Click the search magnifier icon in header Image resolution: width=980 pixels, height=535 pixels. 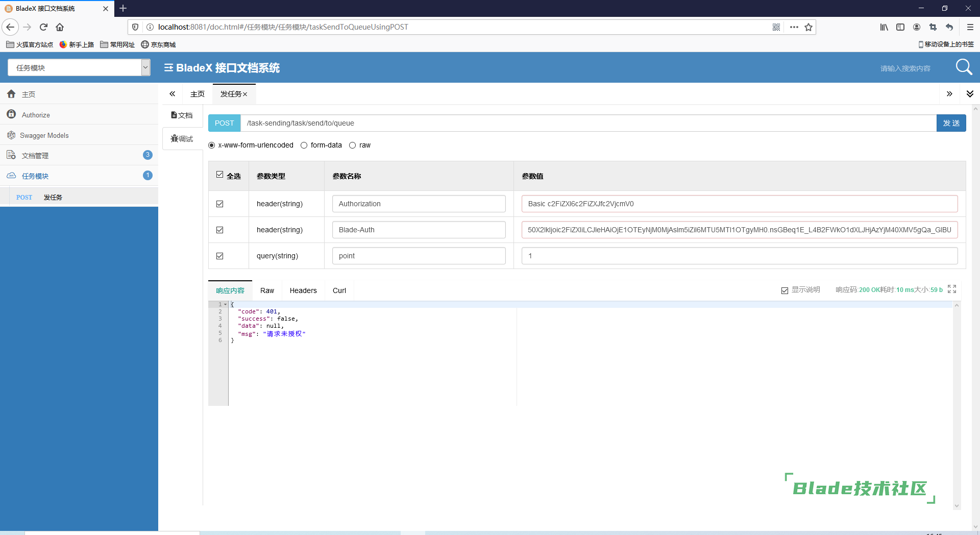pyautogui.click(x=964, y=67)
